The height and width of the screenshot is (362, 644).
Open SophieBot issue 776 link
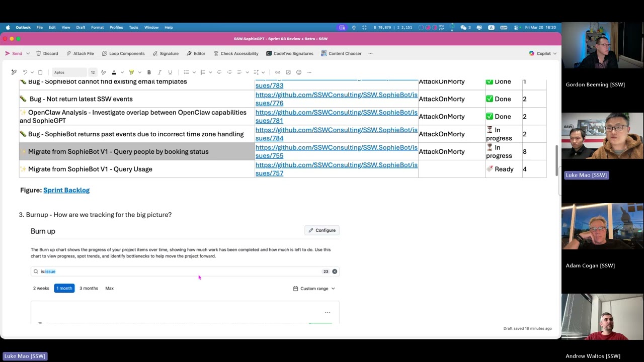(337, 99)
